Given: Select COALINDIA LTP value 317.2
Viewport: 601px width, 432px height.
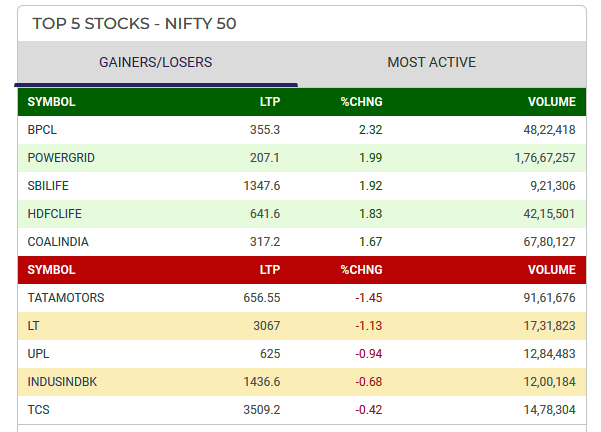Looking at the screenshot, I should pos(265,242).
